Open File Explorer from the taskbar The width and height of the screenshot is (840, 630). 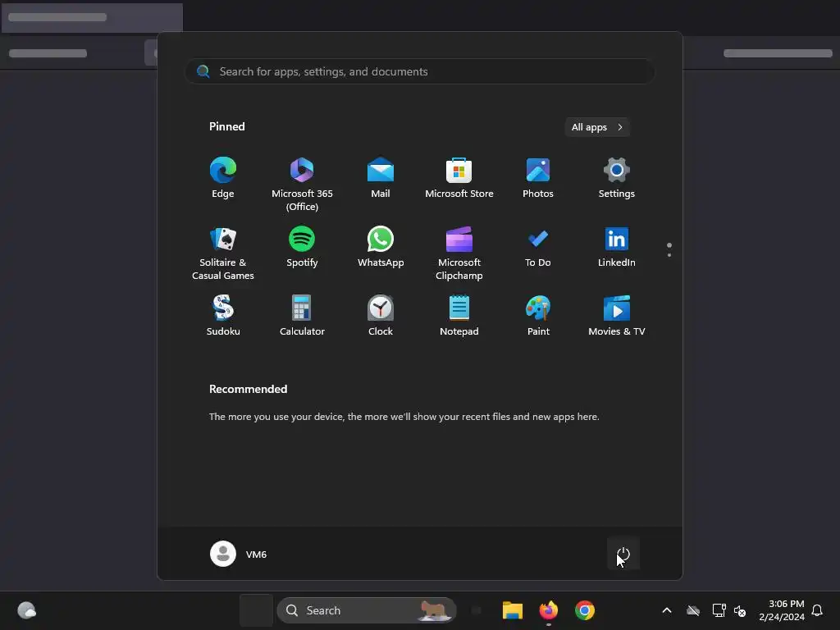tap(512, 610)
